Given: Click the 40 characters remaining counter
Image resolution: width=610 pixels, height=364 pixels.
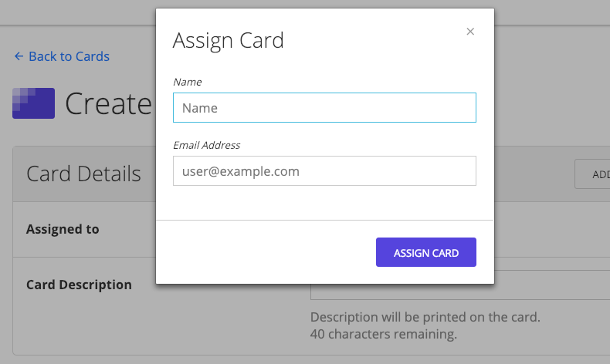Looking at the screenshot, I should pos(383,334).
